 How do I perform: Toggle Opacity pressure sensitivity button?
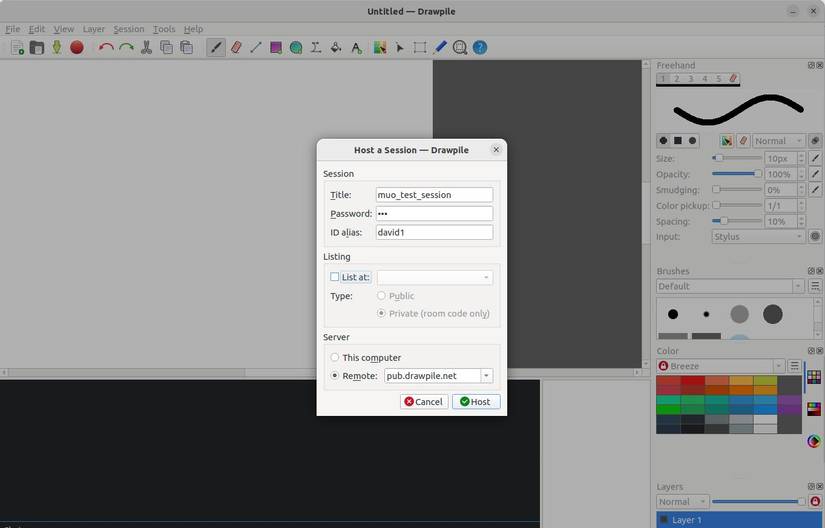[x=815, y=174]
